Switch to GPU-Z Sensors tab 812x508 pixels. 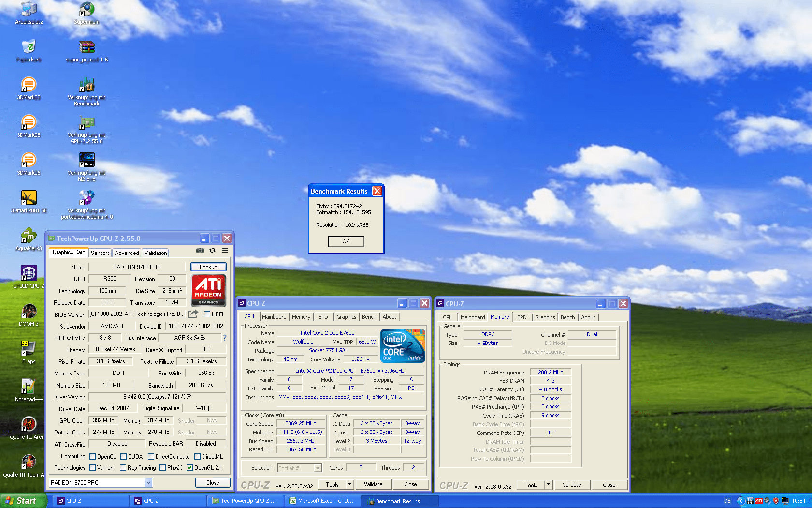[x=100, y=253]
